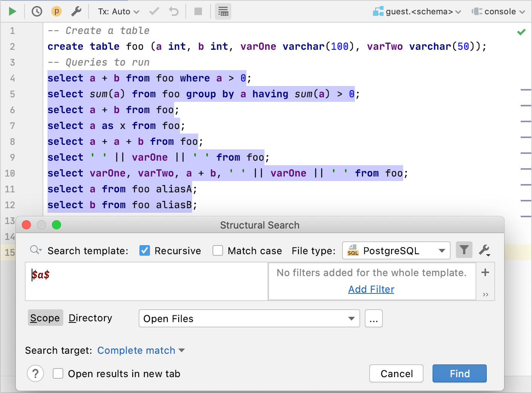The width and height of the screenshot is (532, 393).
Task: Commit transaction using the checkmark icon
Action: [154, 11]
